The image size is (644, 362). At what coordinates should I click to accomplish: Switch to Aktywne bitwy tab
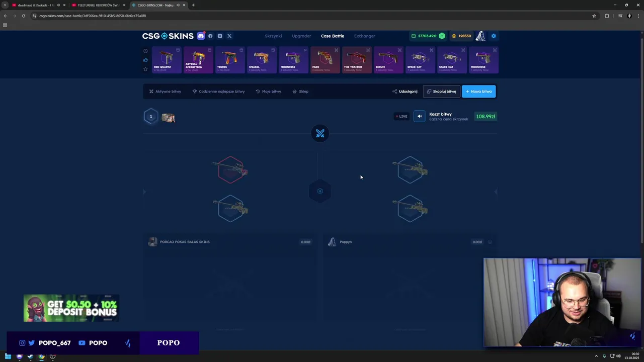point(165,92)
